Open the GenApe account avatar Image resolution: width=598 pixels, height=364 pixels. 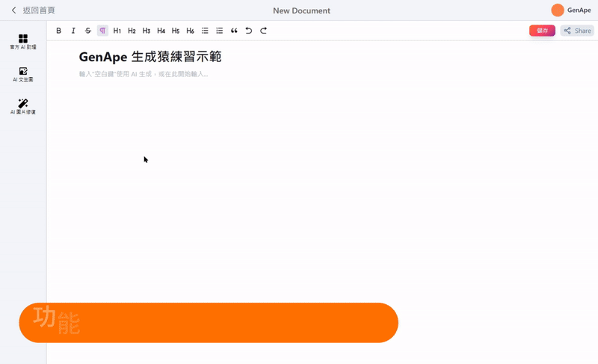[558, 10]
